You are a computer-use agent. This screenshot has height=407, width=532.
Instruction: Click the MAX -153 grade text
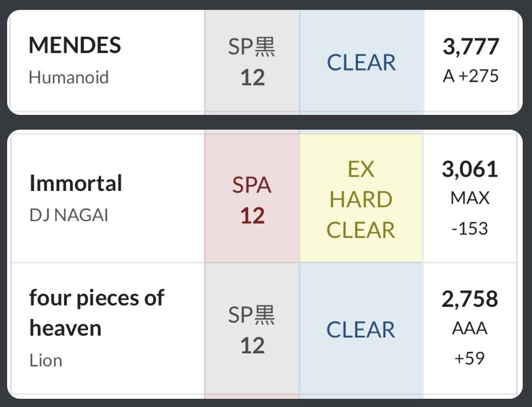point(471,212)
